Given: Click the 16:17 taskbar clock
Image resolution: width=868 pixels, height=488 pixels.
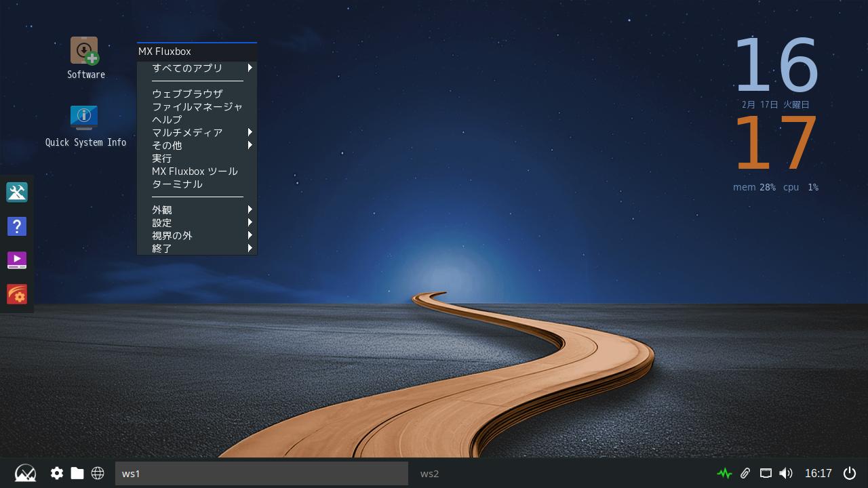Looking at the screenshot, I should [x=818, y=473].
